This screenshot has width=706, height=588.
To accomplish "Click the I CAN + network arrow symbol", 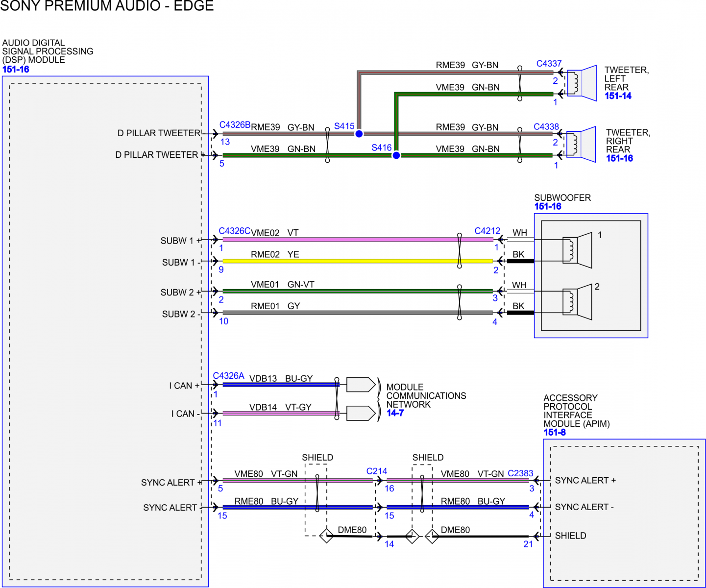I will pos(361,385).
